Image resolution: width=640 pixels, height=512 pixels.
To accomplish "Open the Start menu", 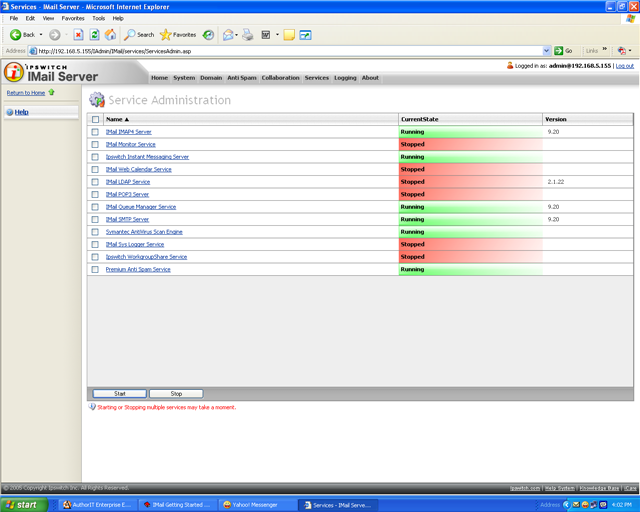I will [x=24, y=505].
